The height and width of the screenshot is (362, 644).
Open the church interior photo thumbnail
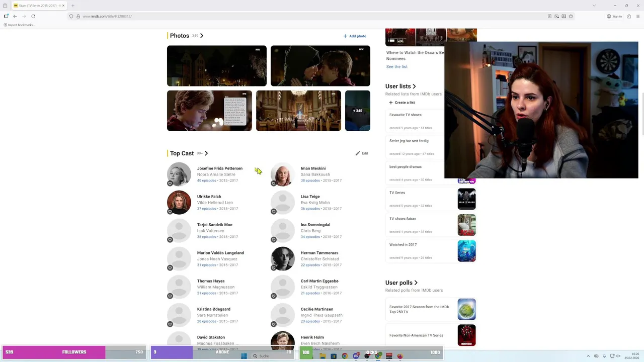pos(298,111)
